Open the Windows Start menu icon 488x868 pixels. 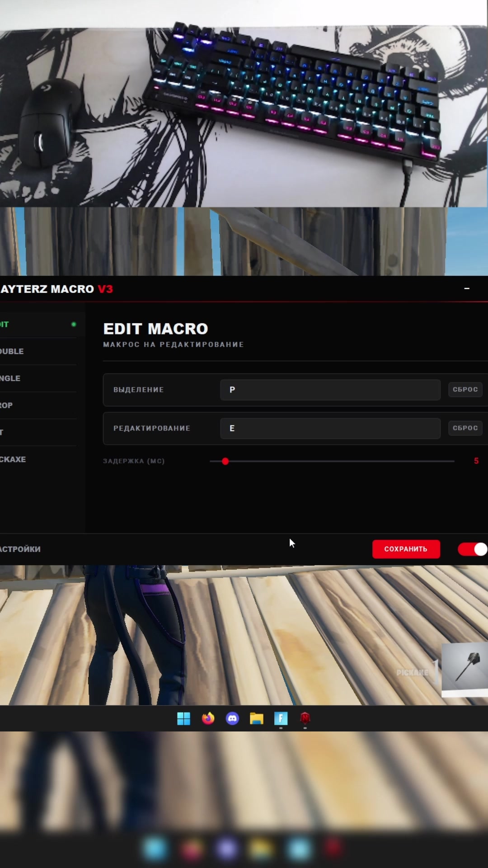(x=183, y=718)
